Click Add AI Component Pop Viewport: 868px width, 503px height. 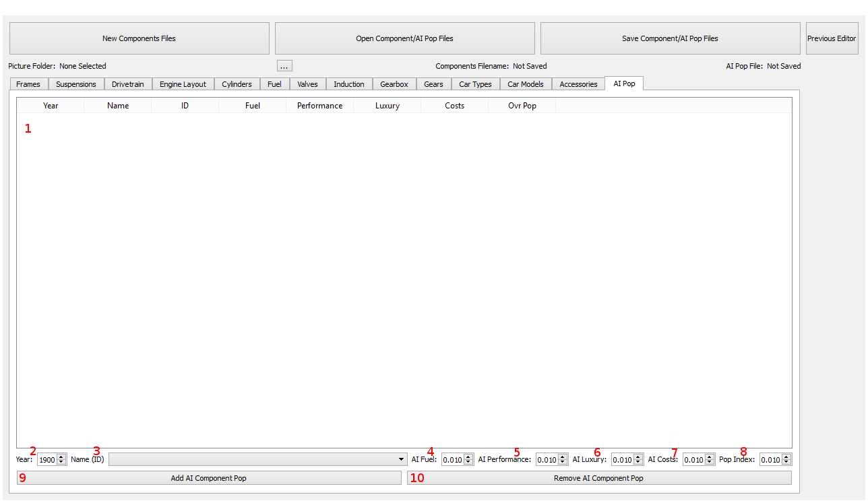coord(209,478)
